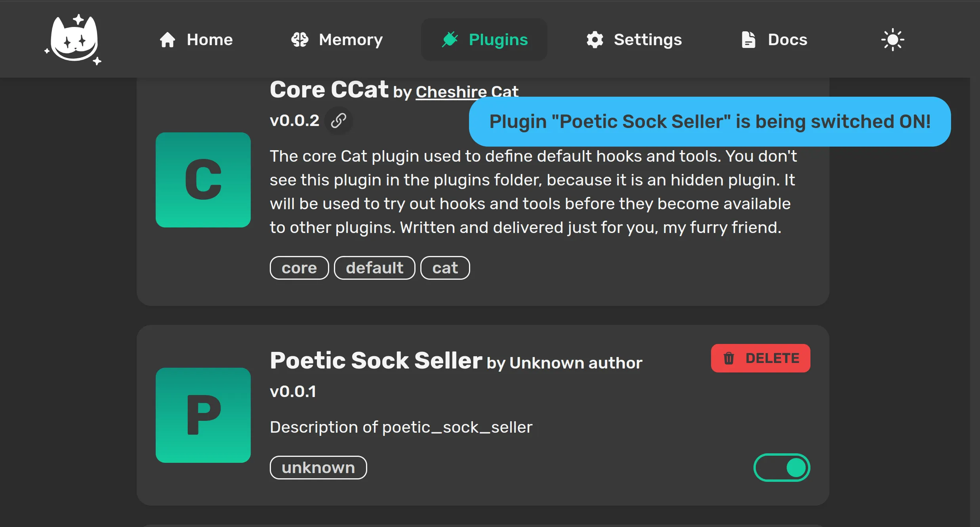
Task: Click the Cheshire Cat logo
Action: pos(73,40)
